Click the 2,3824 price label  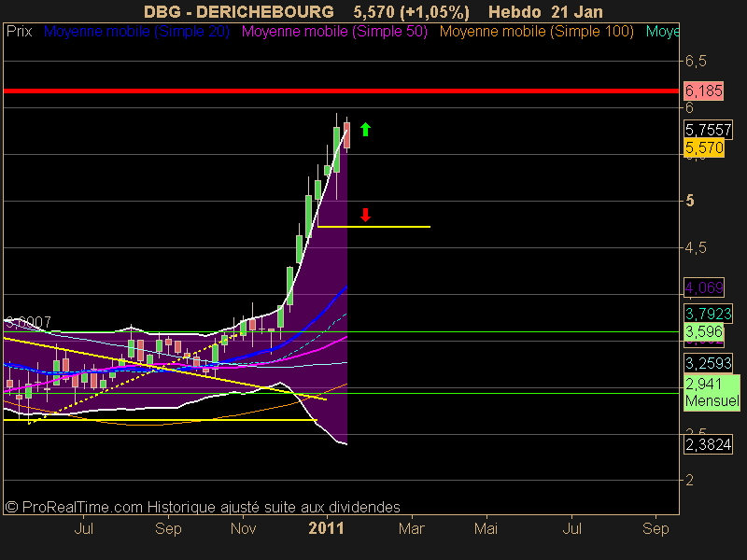click(708, 444)
